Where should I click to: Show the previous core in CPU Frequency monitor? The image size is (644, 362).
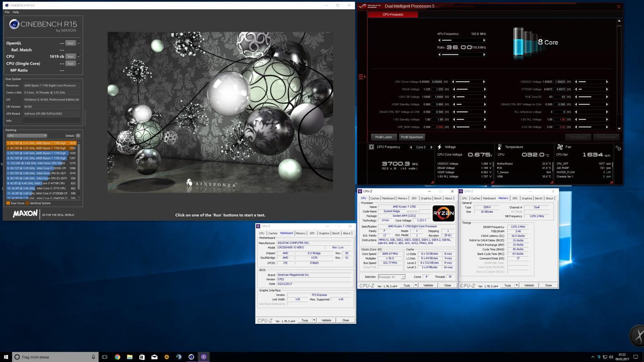click(x=411, y=147)
